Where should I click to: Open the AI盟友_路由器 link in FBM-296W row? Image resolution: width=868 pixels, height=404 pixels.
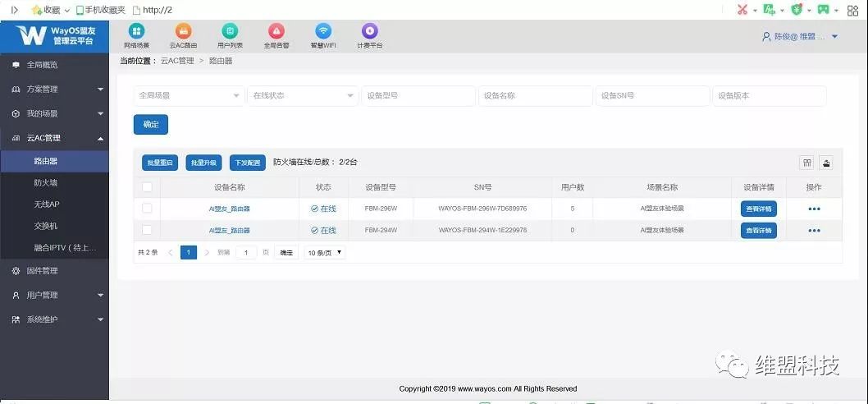[x=229, y=209]
